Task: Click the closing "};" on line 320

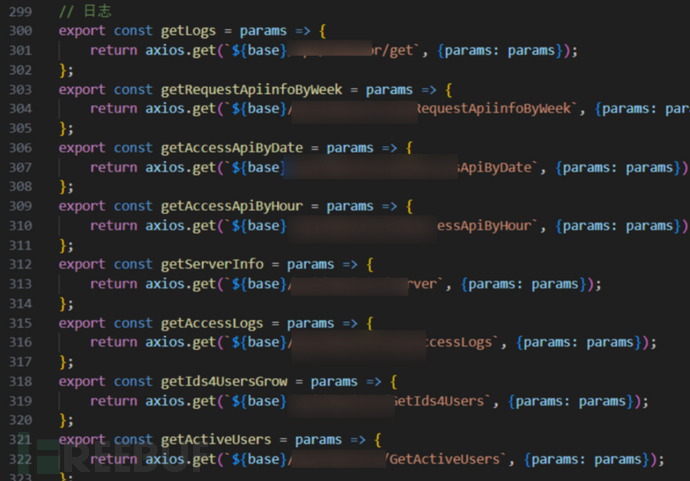Action: coord(66,421)
